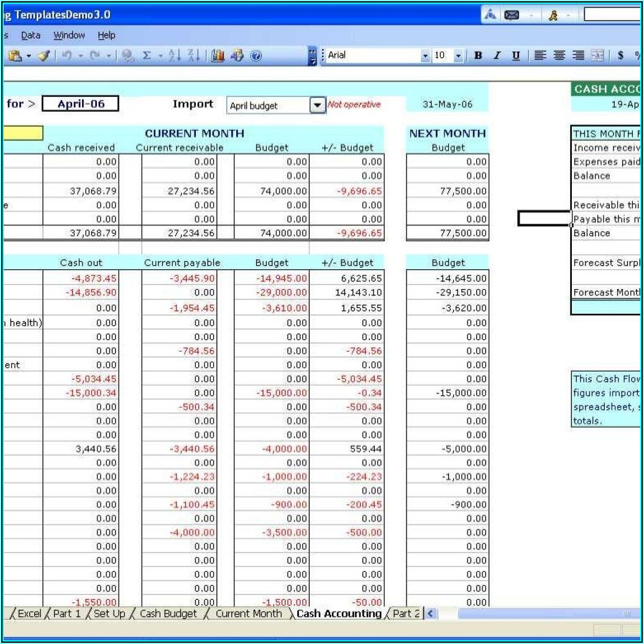Toggle Italic formatting
Screen dimensions: 644x644
pos(497,56)
